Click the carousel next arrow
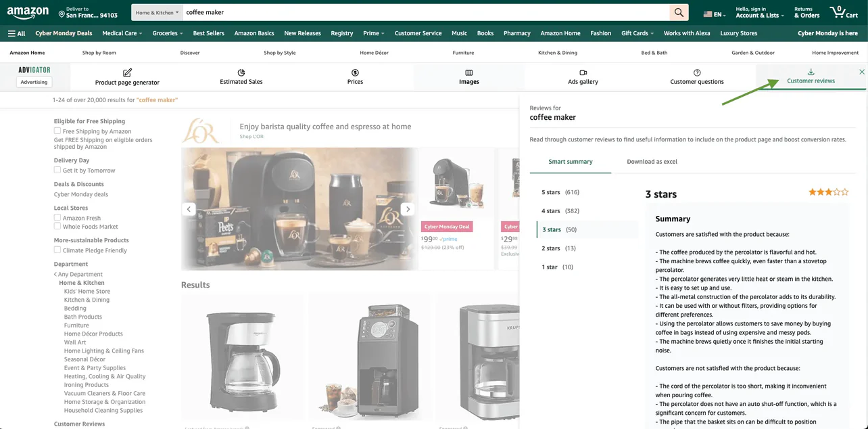 pos(408,209)
